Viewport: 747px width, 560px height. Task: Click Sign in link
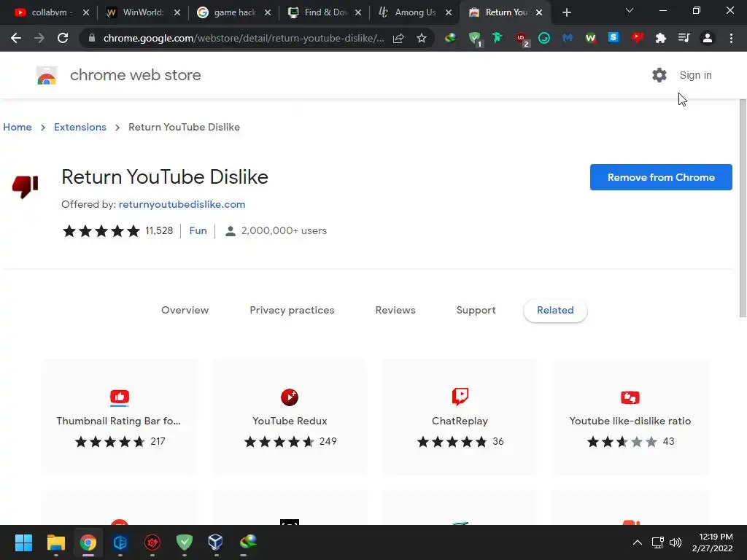point(695,75)
